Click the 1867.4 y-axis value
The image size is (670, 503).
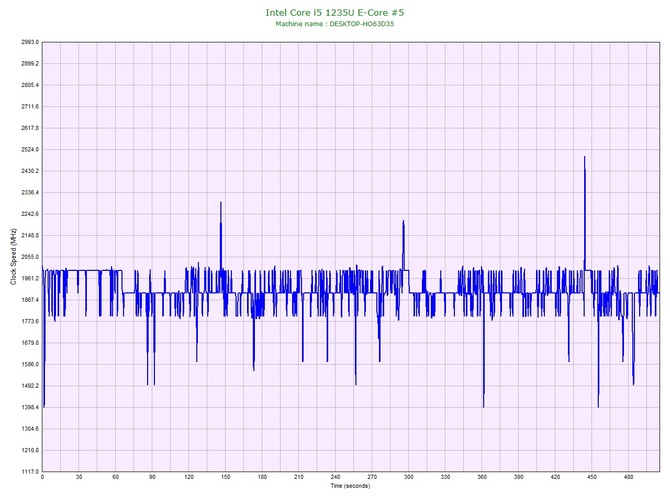pos(30,300)
